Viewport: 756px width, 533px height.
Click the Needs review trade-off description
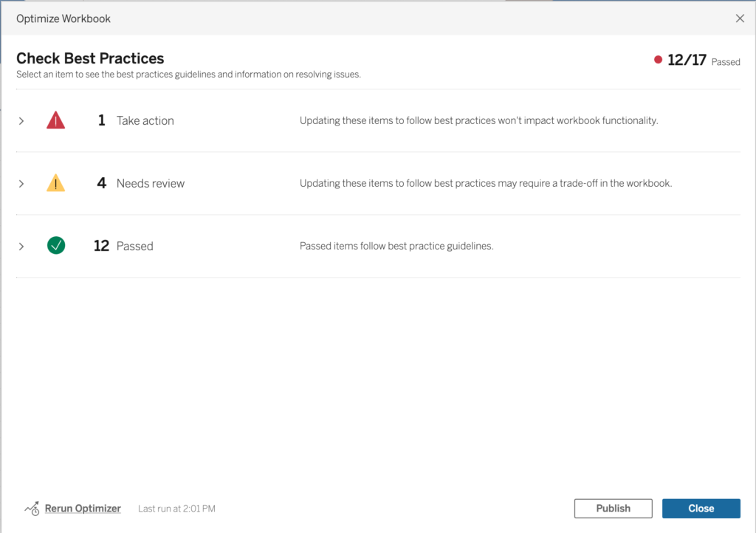[x=485, y=184]
